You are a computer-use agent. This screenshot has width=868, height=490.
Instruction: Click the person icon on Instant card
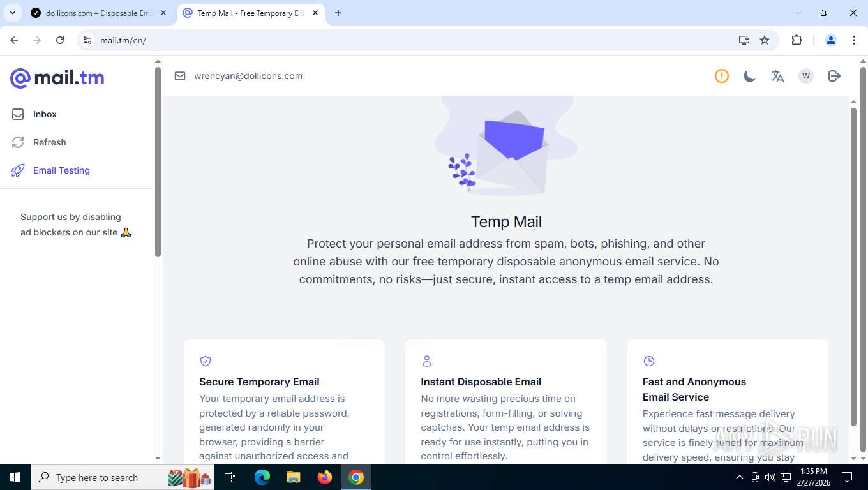[x=427, y=361]
